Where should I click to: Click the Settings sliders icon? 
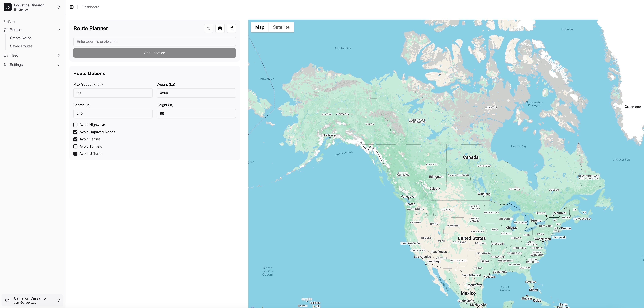pos(6,65)
